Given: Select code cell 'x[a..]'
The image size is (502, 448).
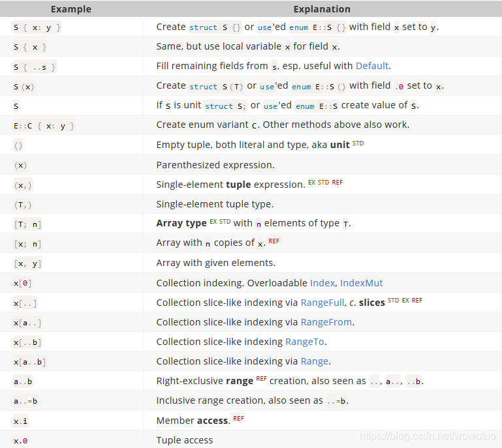Looking at the screenshot, I should click(x=27, y=323).
